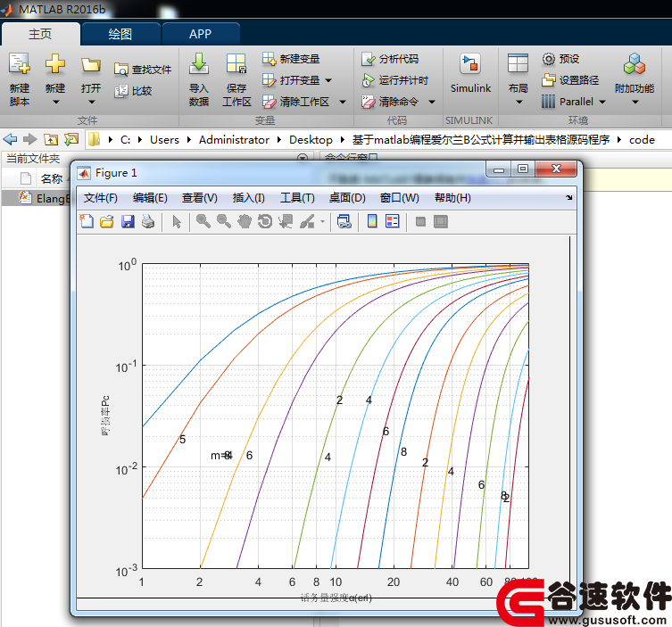Click Import Data (导入数据) icon
Image resolution: width=672 pixels, height=627 pixels.
pyautogui.click(x=199, y=64)
